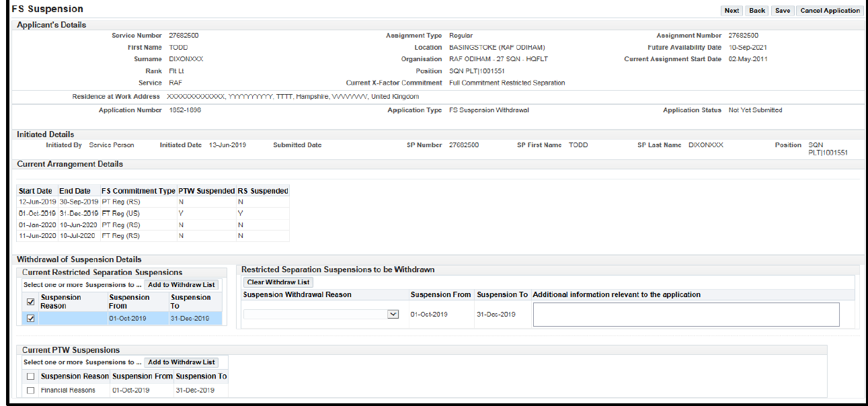Toggle select-all checkbox in Restricted Separation Suspensions header

pos(30,302)
